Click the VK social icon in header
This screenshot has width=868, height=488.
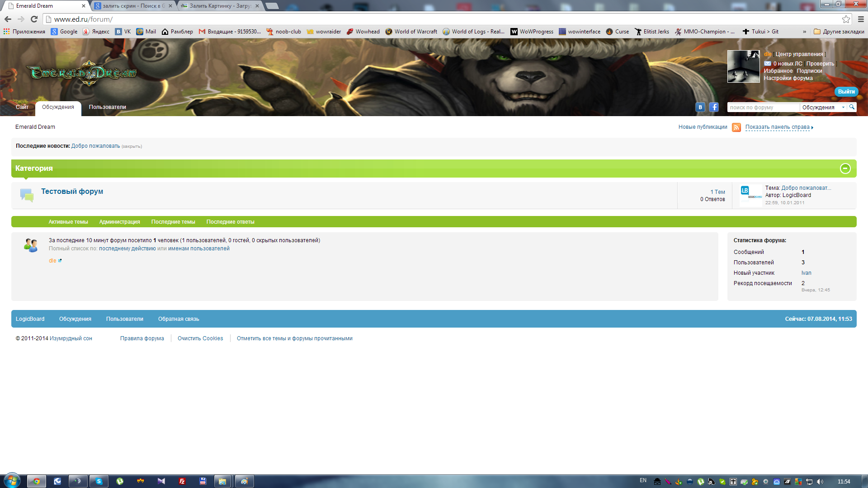[700, 107]
